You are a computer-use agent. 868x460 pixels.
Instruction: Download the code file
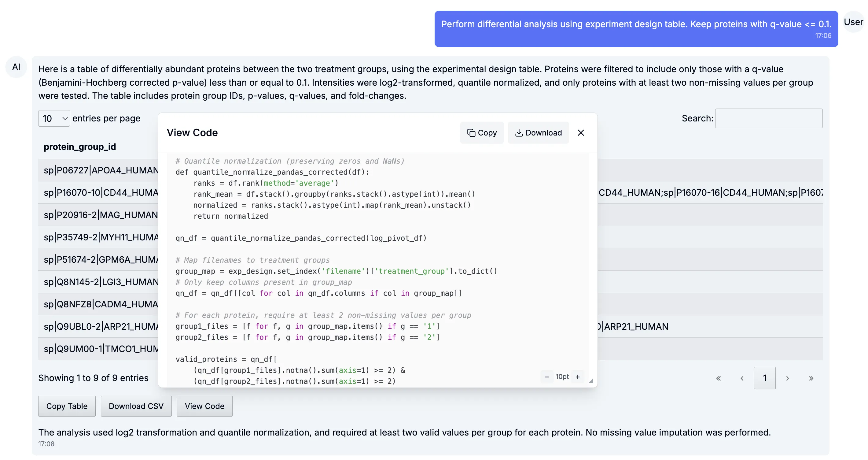point(538,132)
